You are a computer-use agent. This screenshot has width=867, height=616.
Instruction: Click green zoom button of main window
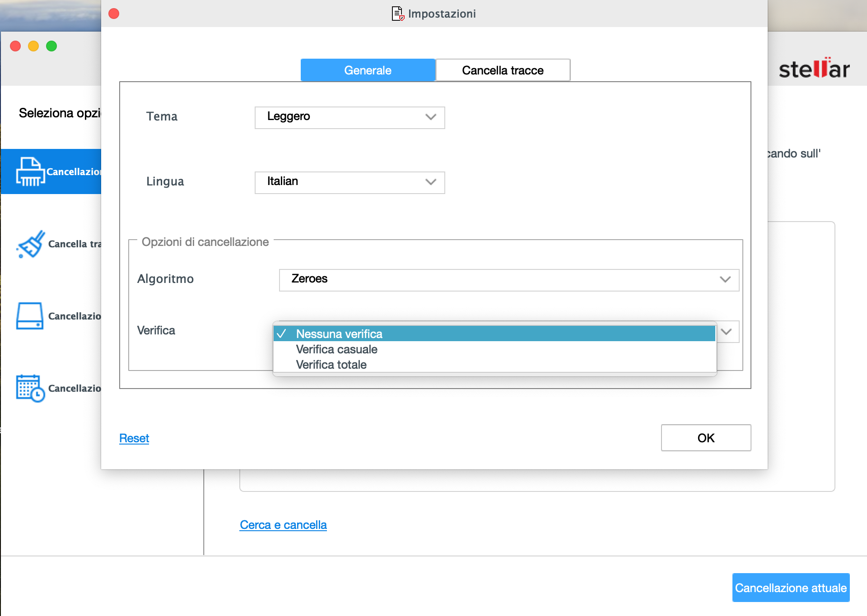[51, 46]
